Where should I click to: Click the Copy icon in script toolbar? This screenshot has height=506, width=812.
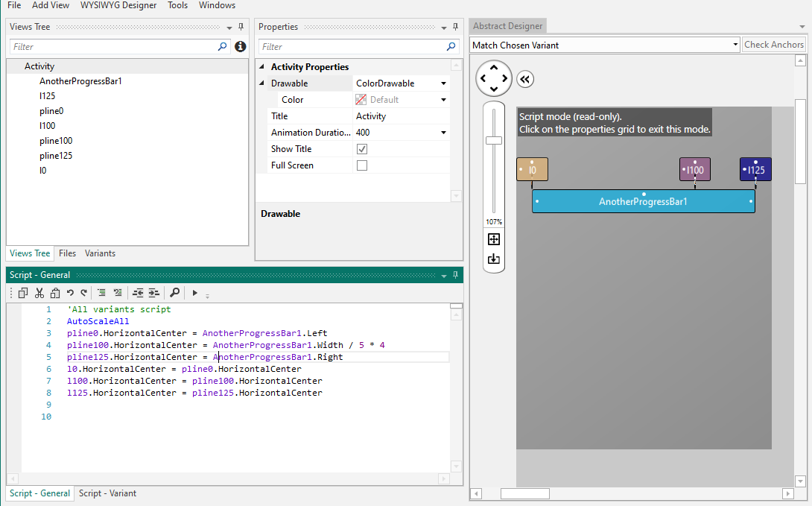pos(23,293)
